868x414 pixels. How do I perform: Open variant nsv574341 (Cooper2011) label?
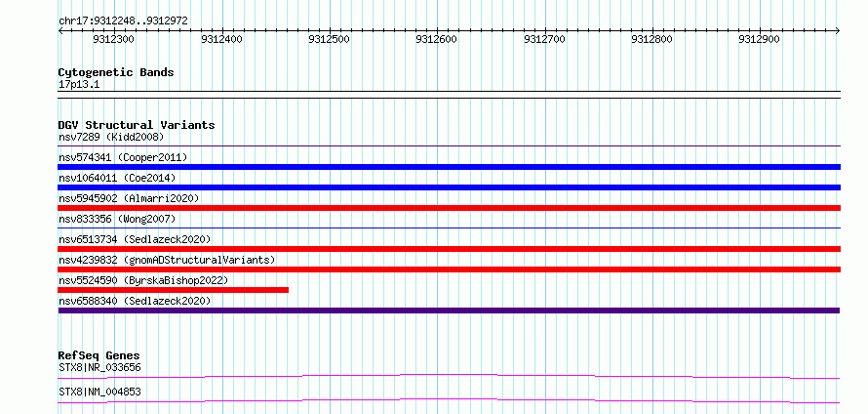123,157
